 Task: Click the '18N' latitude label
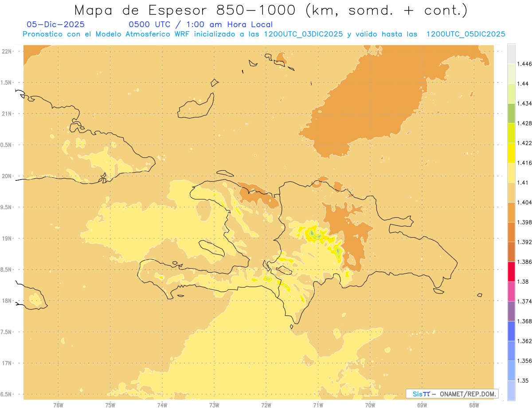[x=7, y=301]
